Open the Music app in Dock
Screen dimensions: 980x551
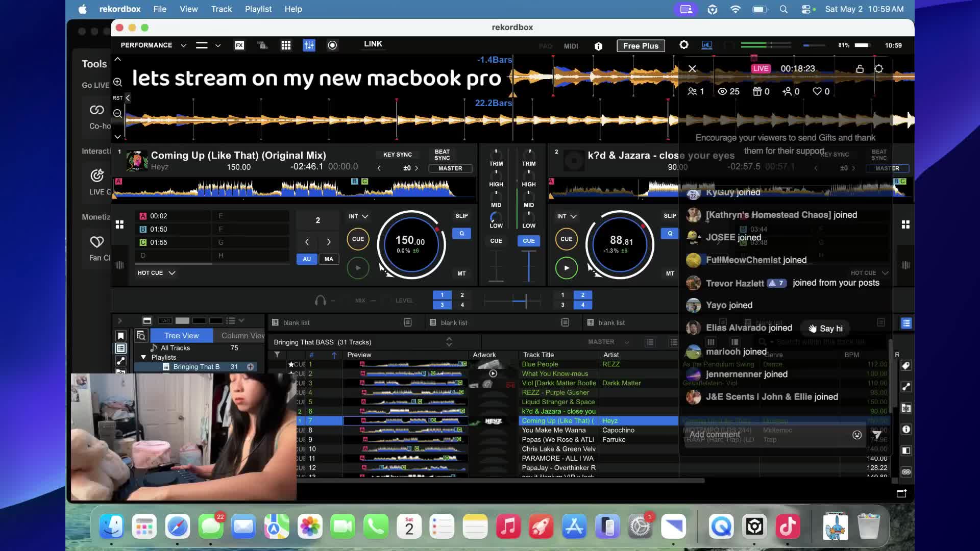(508, 527)
